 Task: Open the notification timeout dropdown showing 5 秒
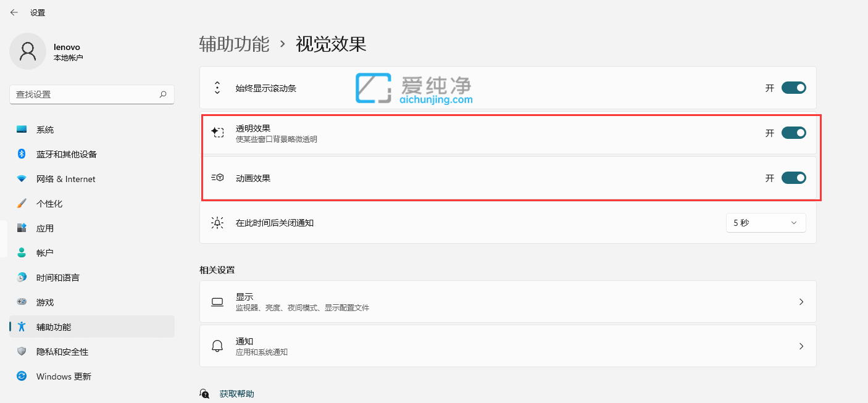[766, 223]
